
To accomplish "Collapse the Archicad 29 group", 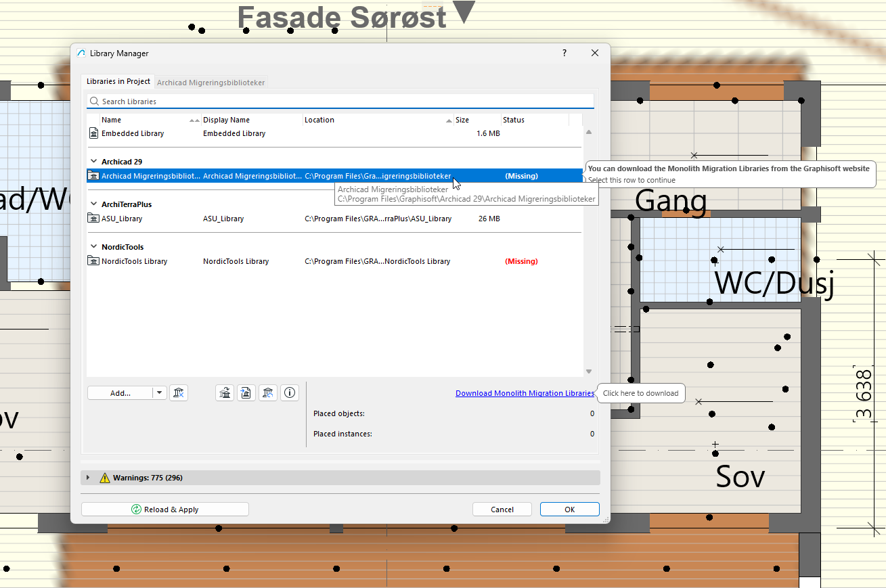I will 93,162.
